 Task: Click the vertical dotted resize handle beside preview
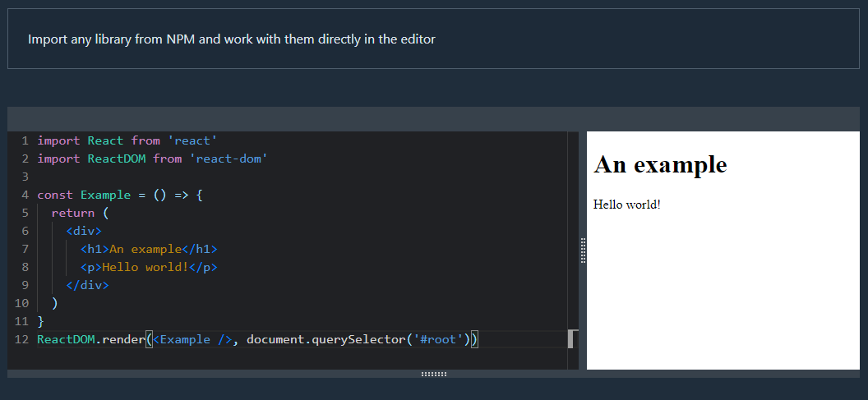pos(583,251)
